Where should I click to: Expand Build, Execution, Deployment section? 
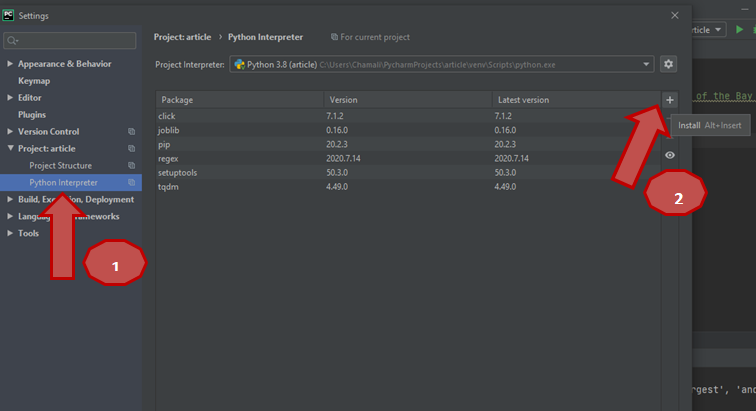(10, 199)
